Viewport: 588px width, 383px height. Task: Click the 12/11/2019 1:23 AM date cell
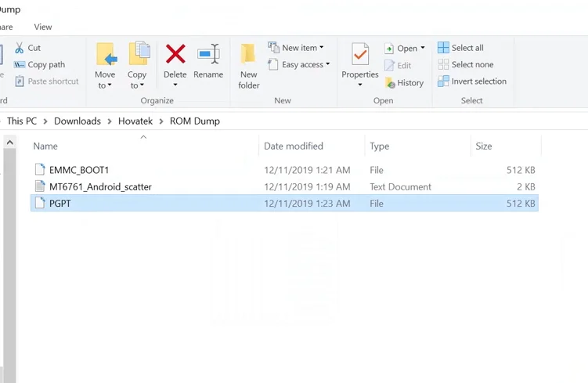pos(307,204)
